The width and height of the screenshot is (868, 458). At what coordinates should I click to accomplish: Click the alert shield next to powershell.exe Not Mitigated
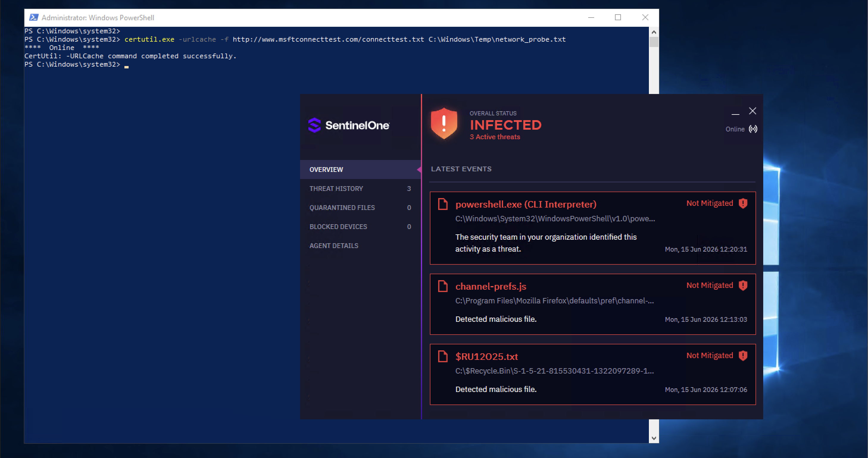(x=743, y=203)
